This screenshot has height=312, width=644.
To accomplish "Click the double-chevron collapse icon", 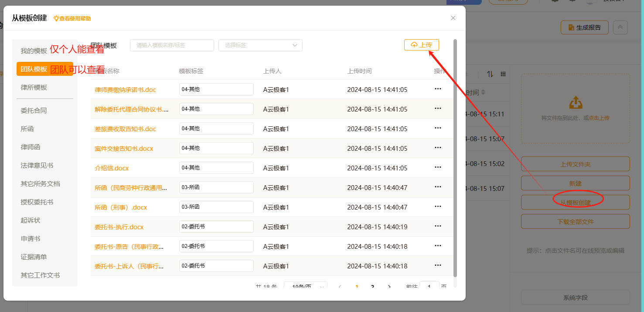I will click(620, 27).
